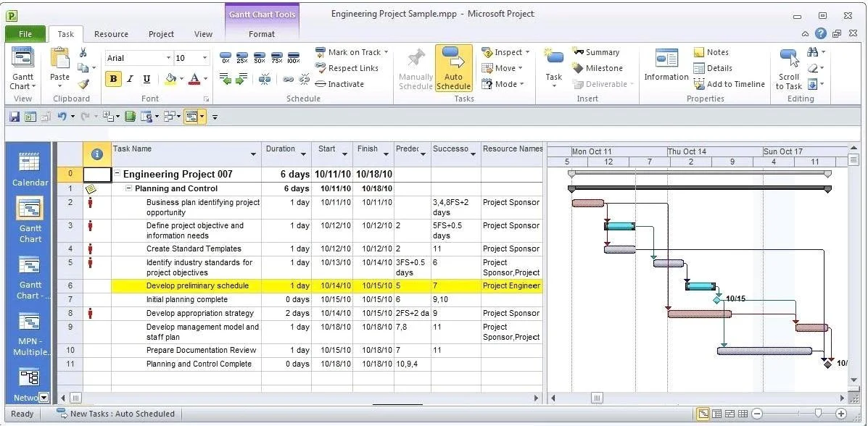Toggle Italic font formatting
Viewport: 868px width, 426px height.
coord(130,79)
